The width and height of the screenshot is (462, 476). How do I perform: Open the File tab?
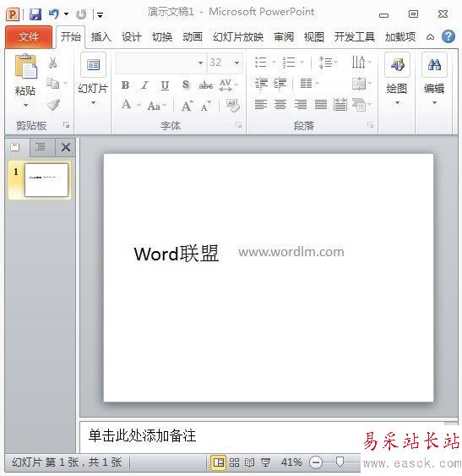pos(29,37)
